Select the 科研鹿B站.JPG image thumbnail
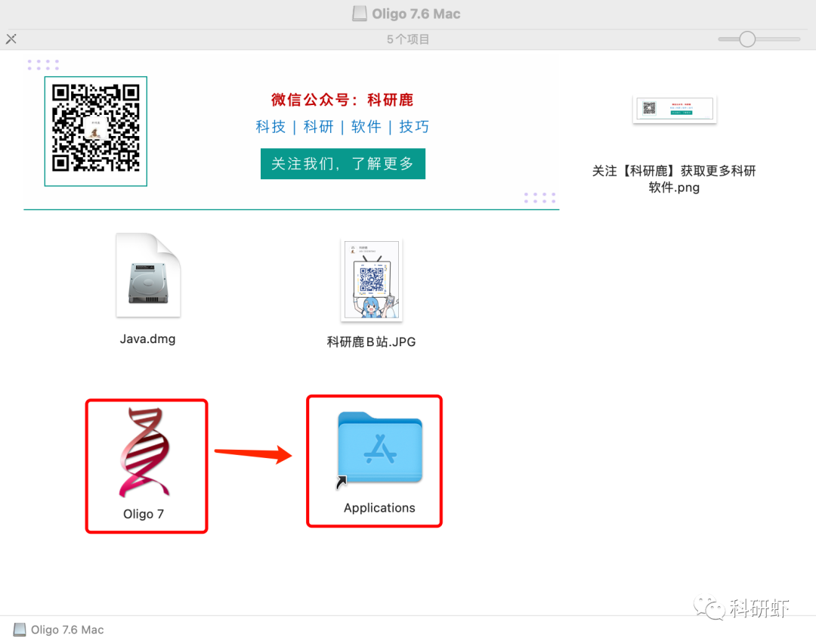Viewport: 816px width, 644px height. click(x=372, y=280)
